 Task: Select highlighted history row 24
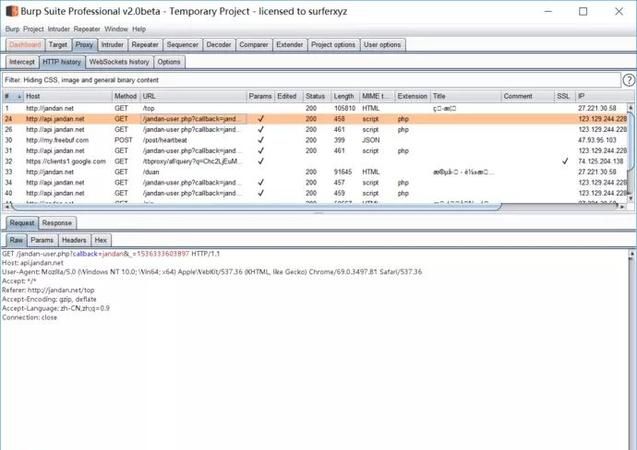(x=315, y=119)
